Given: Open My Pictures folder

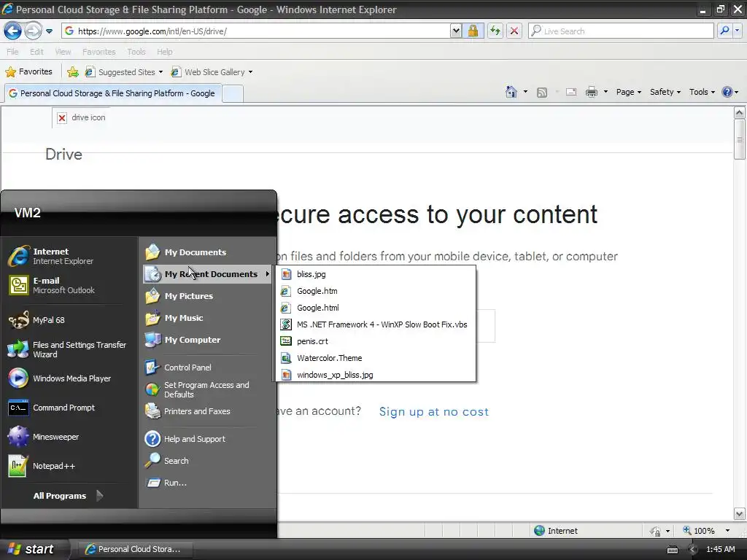Looking at the screenshot, I should (207, 296).
